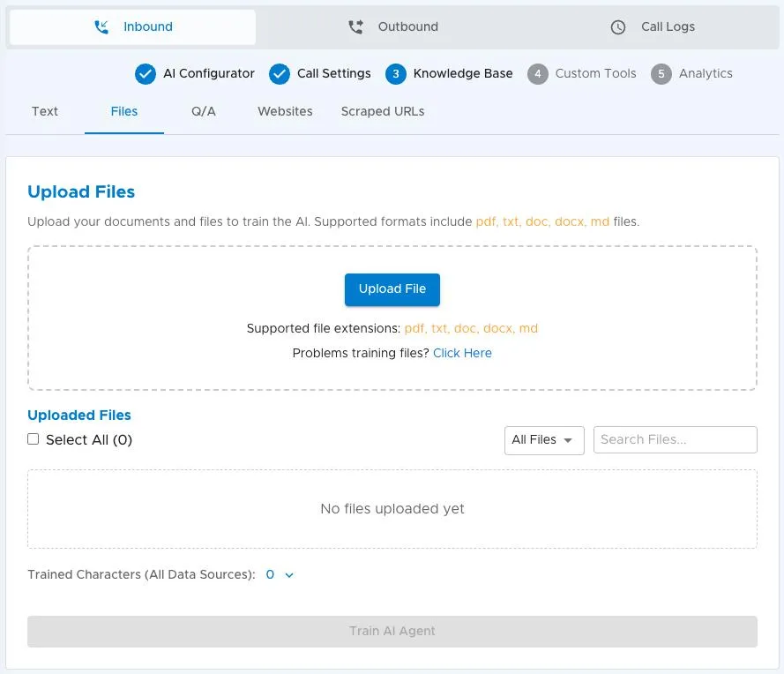Click the step 5 Analytics circle
The image size is (784, 674).
[661, 74]
